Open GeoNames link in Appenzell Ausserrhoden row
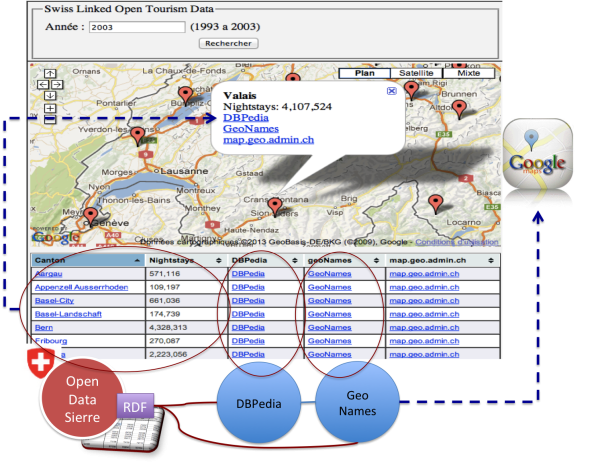The image size is (600, 467). [329, 287]
